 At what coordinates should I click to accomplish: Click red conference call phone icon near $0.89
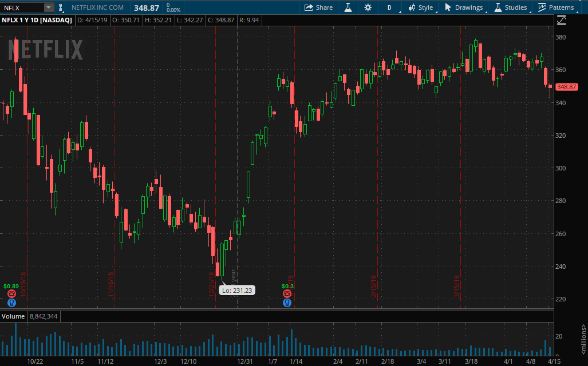(x=11, y=294)
